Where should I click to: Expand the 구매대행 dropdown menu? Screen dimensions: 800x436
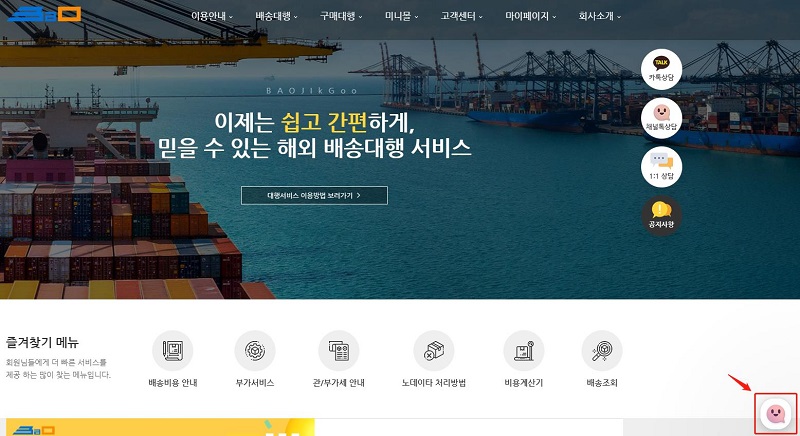pyautogui.click(x=341, y=16)
